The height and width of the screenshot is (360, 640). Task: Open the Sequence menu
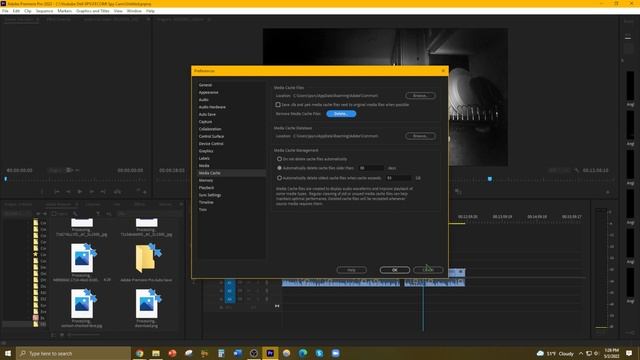pos(44,11)
